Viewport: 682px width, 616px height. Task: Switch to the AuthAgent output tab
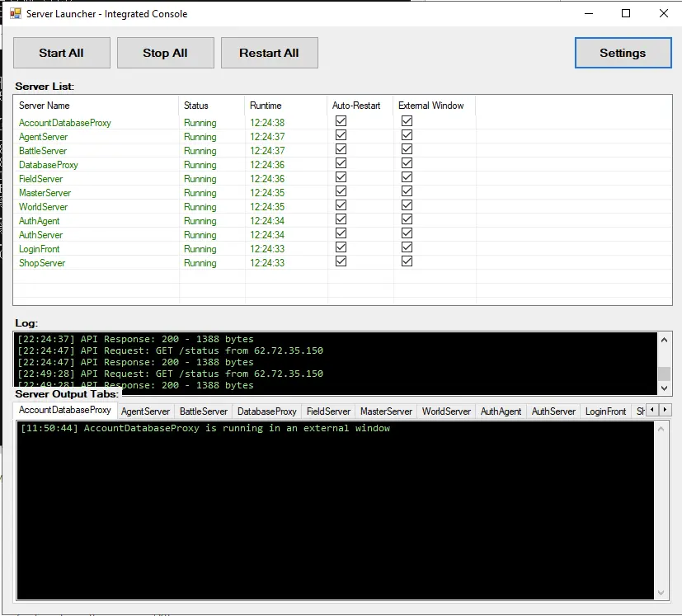coord(501,411)
